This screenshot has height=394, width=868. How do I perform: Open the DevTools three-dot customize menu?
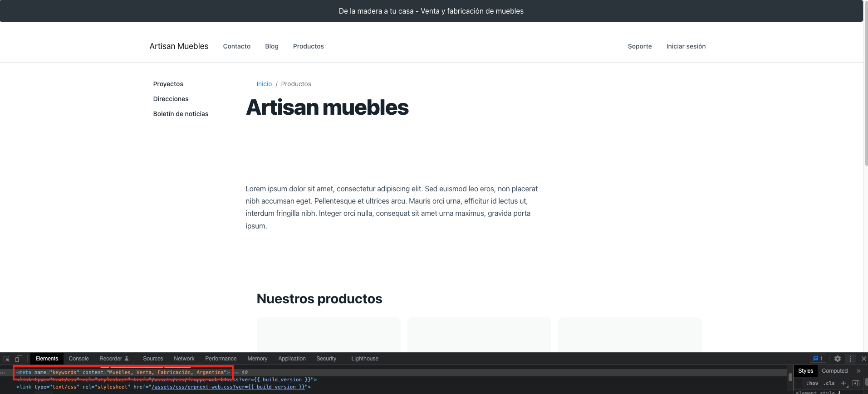pyautogui.click(x=851, y=359)
